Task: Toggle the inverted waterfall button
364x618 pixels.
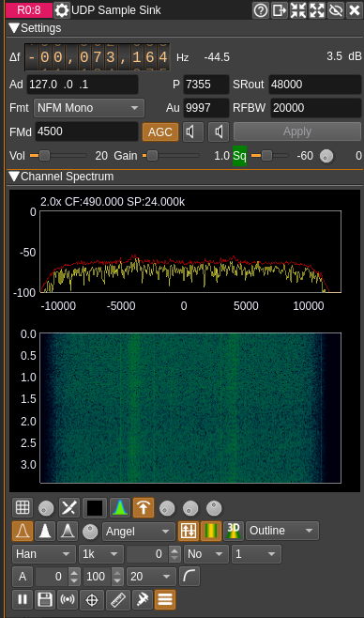Action: pos(189,531)
